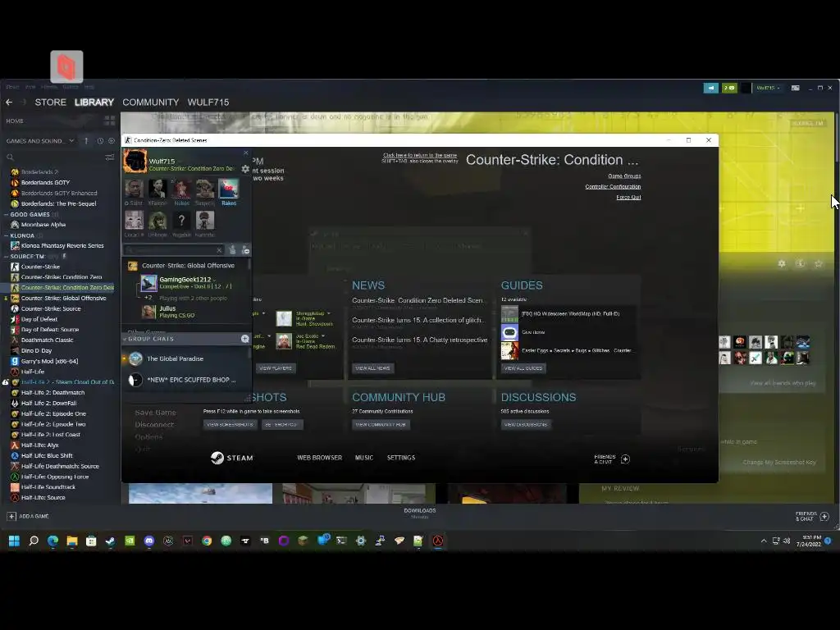Open the WULF715 profile tab
This screenshot has width=840, height=630.
coord(208,102)
